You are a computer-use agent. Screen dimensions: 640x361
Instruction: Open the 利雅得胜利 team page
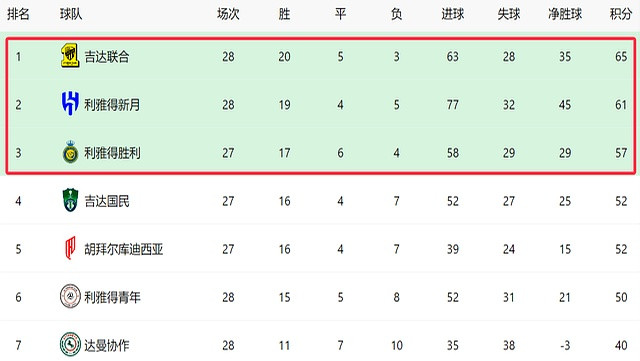(112, 153)
